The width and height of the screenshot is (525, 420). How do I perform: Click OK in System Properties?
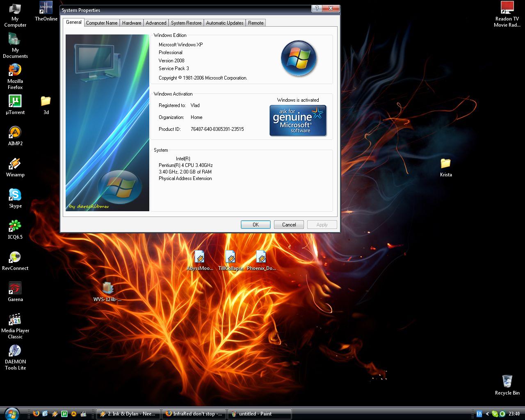click(256, 224)
